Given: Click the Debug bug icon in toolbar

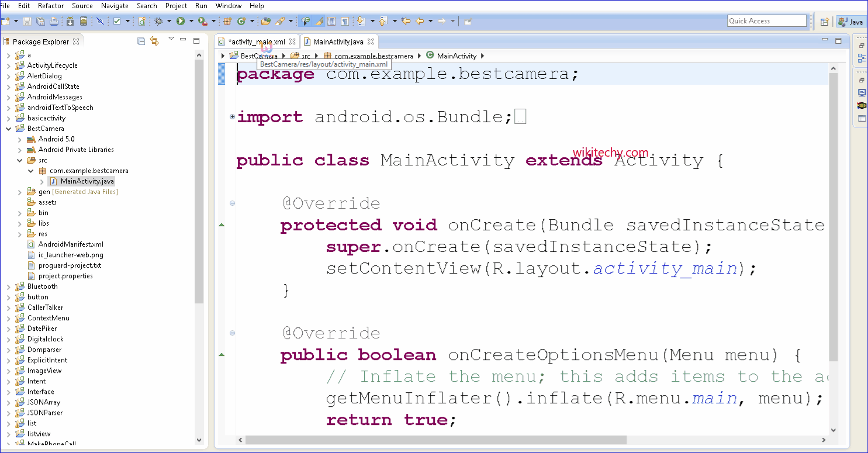Looking at the screenshot, I should (x=158, y=21).
